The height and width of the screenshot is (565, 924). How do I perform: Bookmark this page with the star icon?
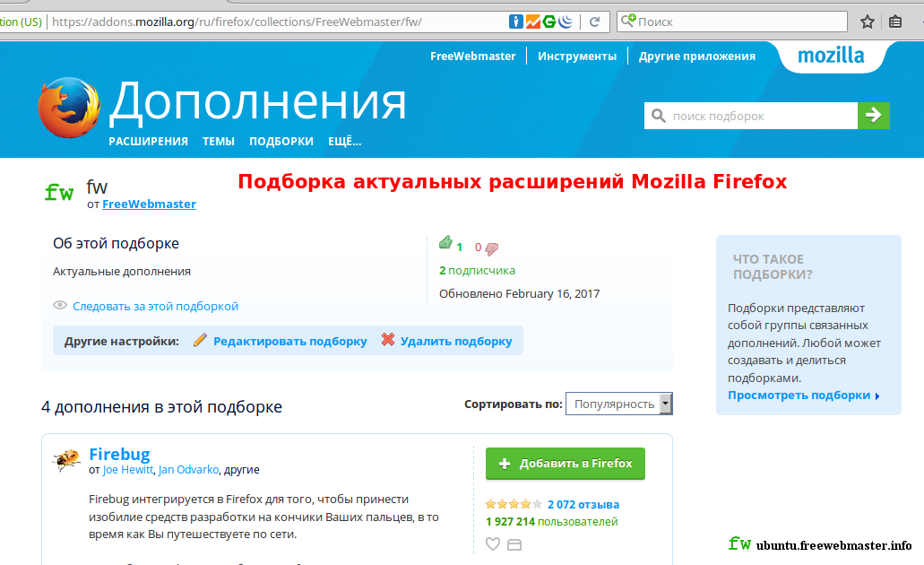coord(867,22)
